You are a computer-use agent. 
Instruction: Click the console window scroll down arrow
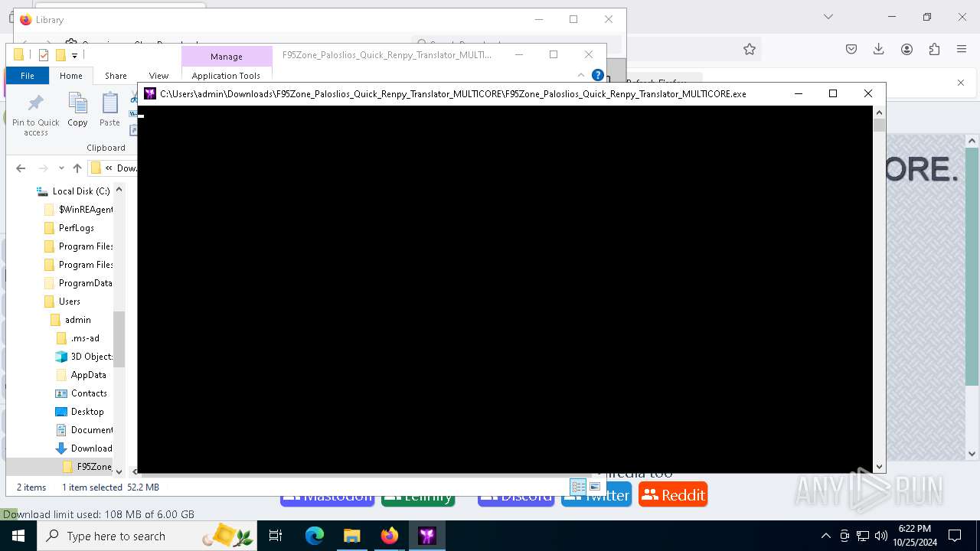pos(879,466)
